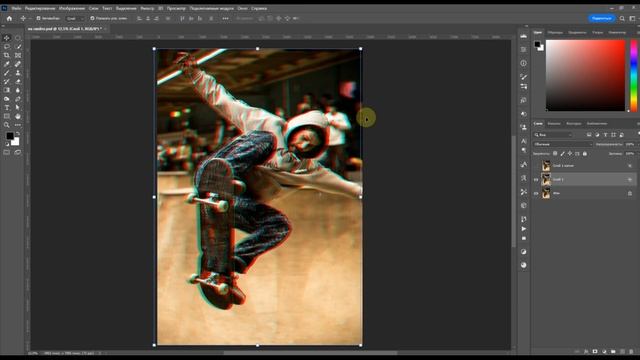
Task: Swap foreground and background colors arrow
Action: pos(18,134)
